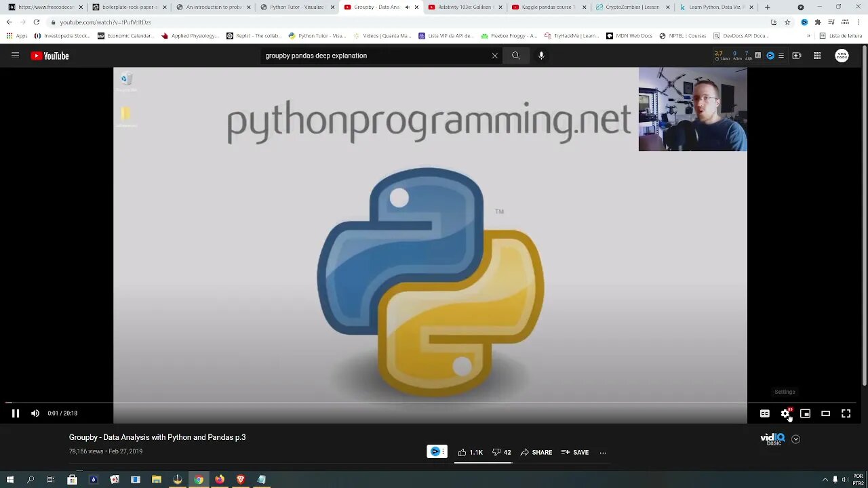Screen dimensions: 868x488
Task: Expand hidden bookmarks chevron
Action: [808, 36]
